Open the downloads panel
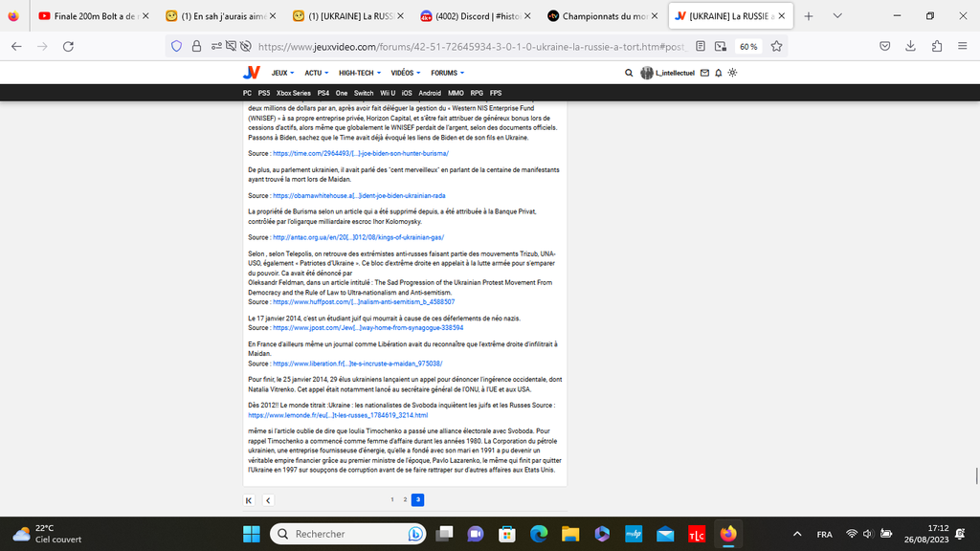 [911, 46]
